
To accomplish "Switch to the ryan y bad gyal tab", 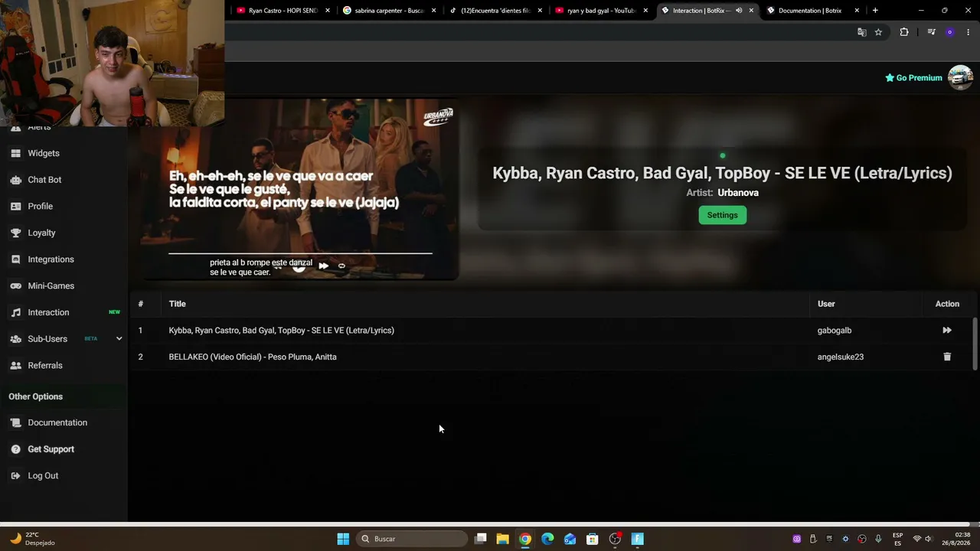I will pos(602,11).
